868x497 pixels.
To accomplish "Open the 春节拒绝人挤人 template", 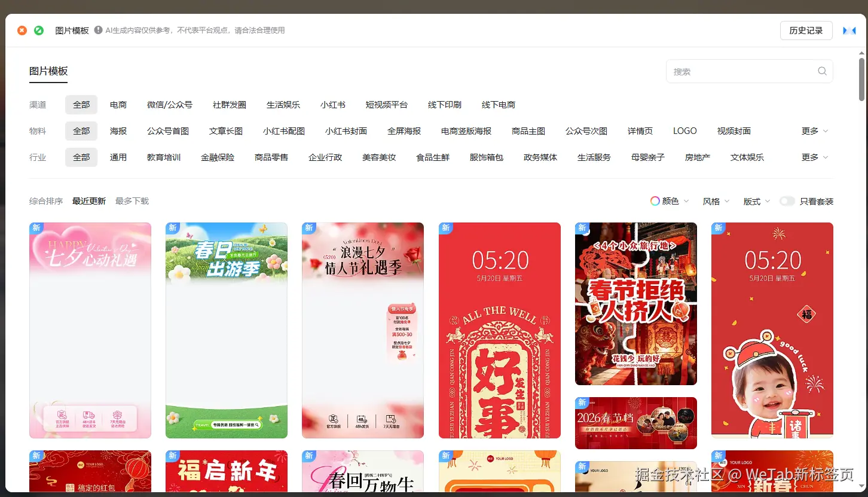I will 636,304.
